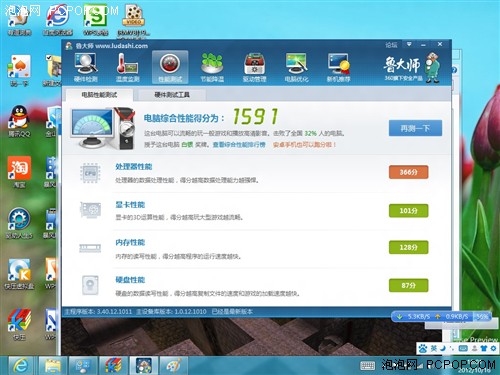This screenshot has height=375, width=500.
Task: Open 节能降温 clover energy-saving icon
Action: tap(212, 68)
